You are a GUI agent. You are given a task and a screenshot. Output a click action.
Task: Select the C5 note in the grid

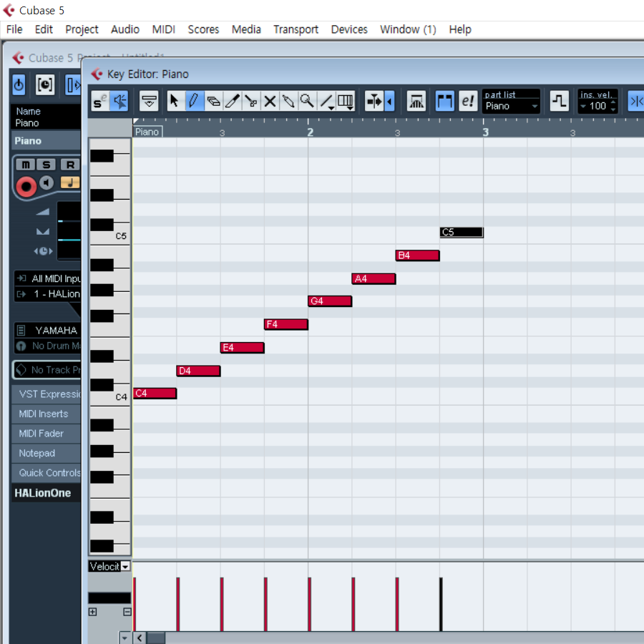pyautogui.click(x=462, y=233)
